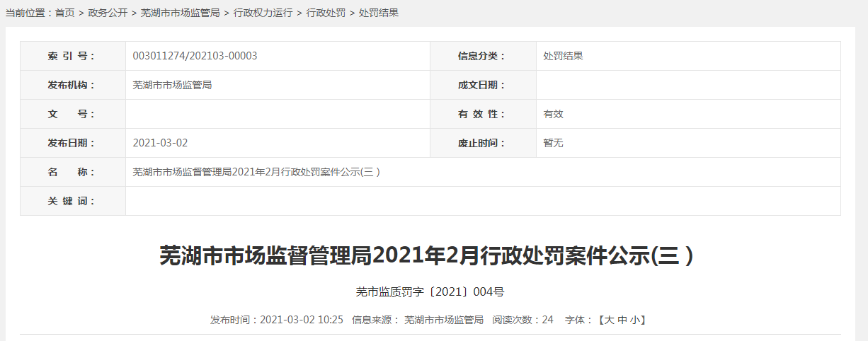This screenshot has width=868, height=341.
Task: Click the 关键词 label cell
Action: [x=73, y=201]
